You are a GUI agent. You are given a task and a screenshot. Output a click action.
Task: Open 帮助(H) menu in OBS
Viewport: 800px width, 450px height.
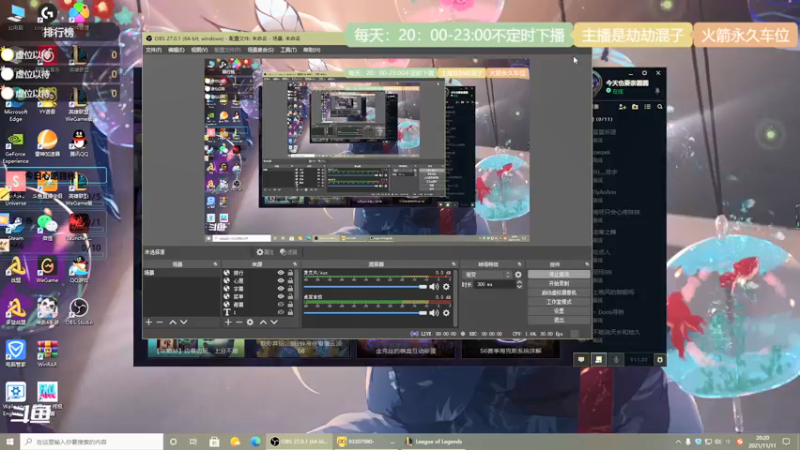312,50
